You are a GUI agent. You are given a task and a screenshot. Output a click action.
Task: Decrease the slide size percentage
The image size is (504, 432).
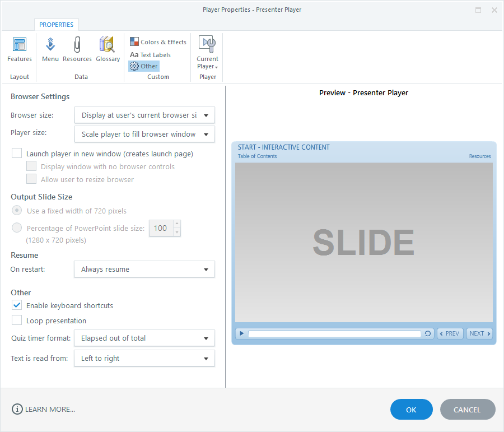click(x=177, y=232)
